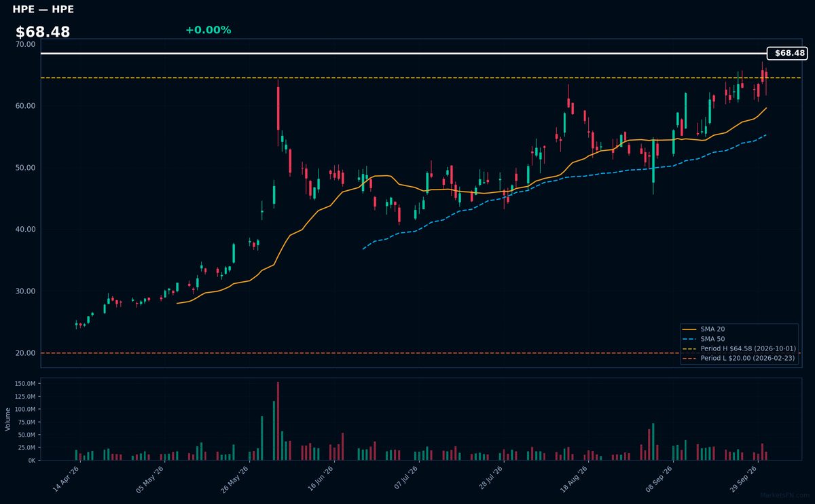Click the 75.0M volume axis label

click(26, 422)
